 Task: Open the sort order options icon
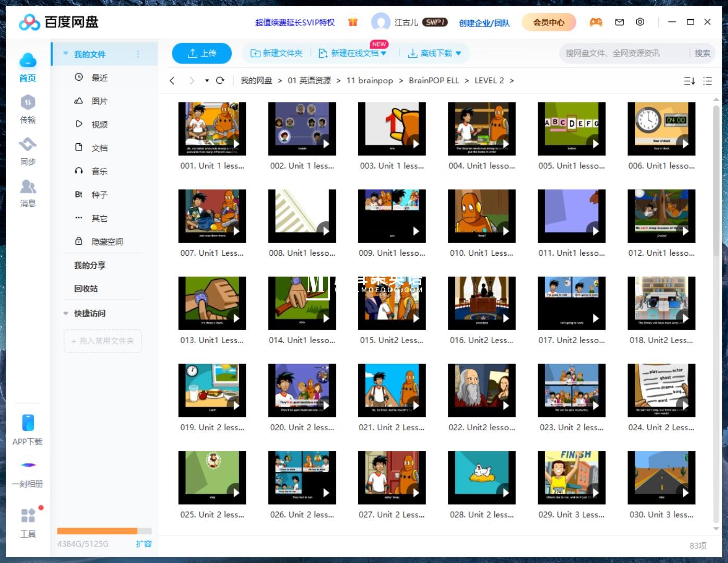point(688,81)
